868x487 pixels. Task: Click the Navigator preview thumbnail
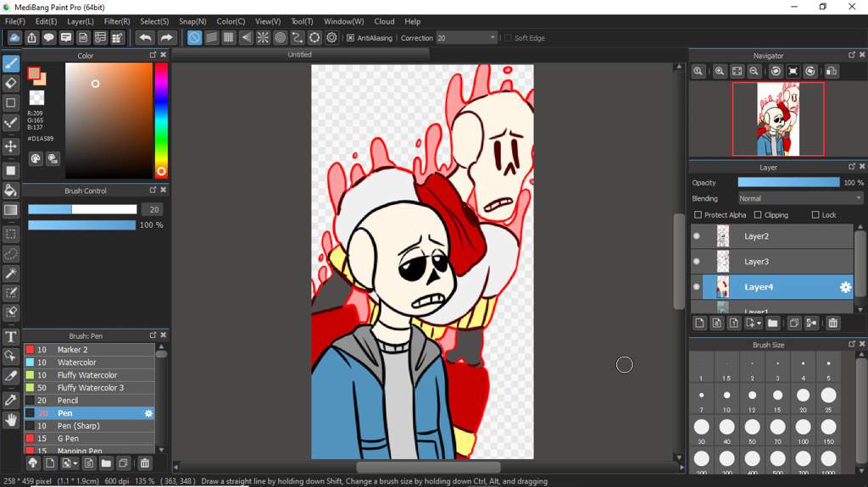(x=778, y=119)
